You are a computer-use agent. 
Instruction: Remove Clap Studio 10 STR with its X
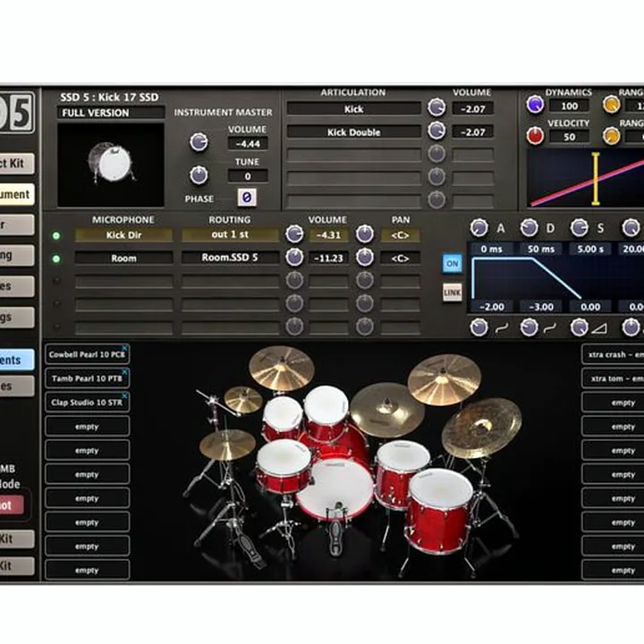[125, 395]
